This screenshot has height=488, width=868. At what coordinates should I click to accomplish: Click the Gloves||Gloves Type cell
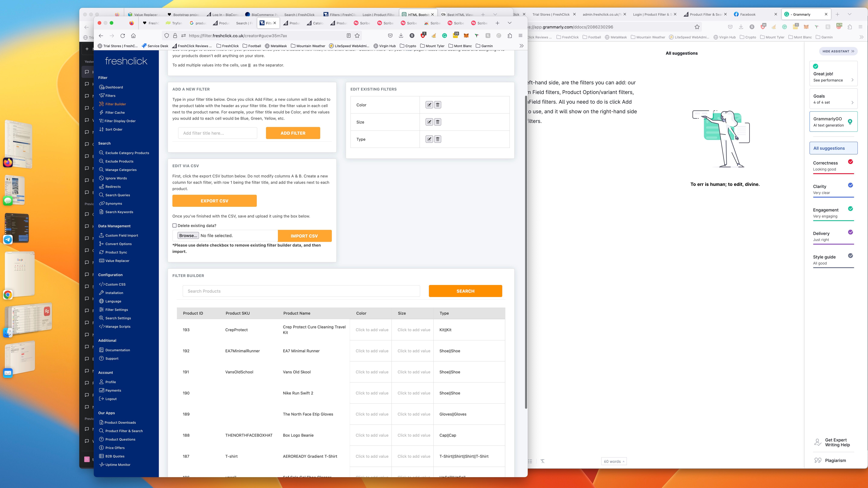[x=469, y=414]
